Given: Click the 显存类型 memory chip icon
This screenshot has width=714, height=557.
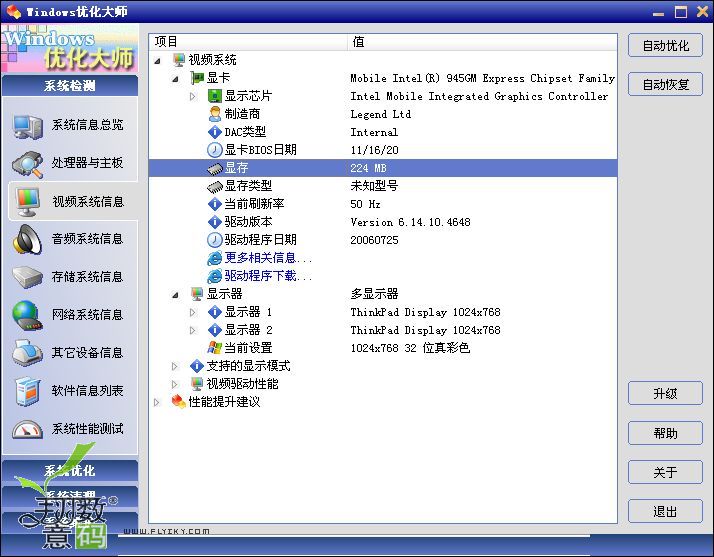Looking at the screenshot, I should [x=214, y=186].
